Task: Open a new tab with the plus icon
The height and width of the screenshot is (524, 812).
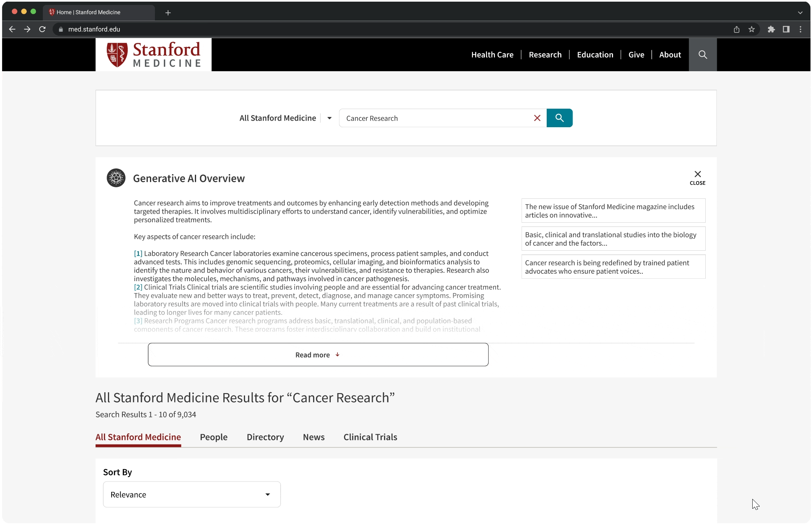Action: (168, 13)
